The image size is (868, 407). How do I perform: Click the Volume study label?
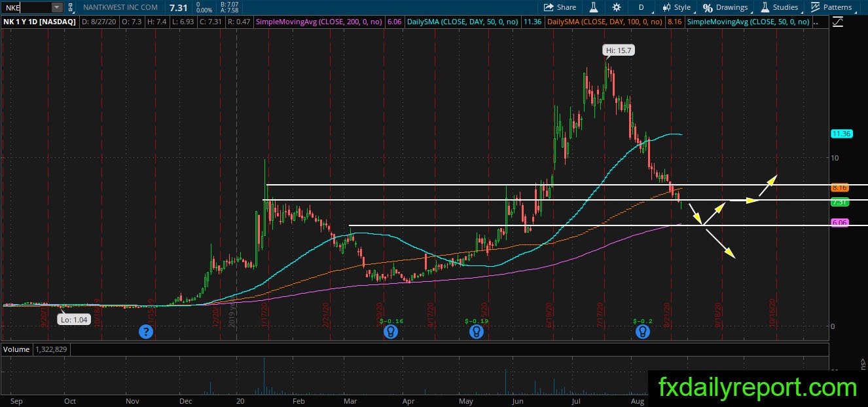tap(16, 349)
